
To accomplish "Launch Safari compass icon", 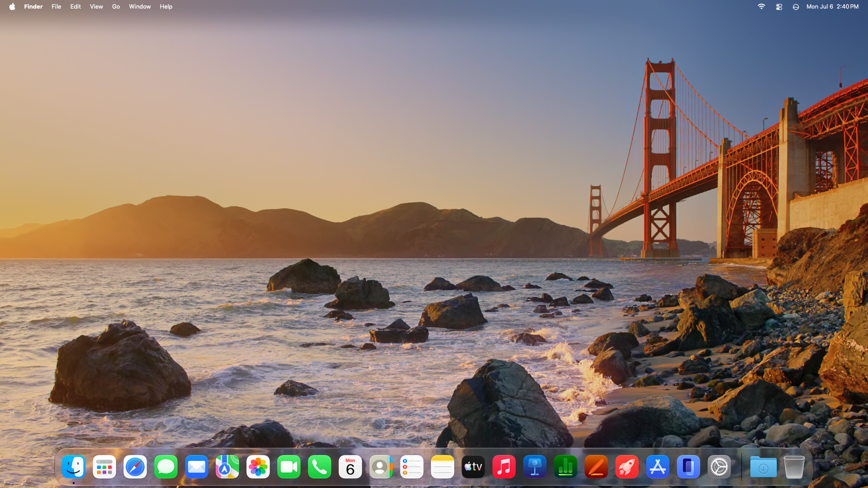I will 135,467.
